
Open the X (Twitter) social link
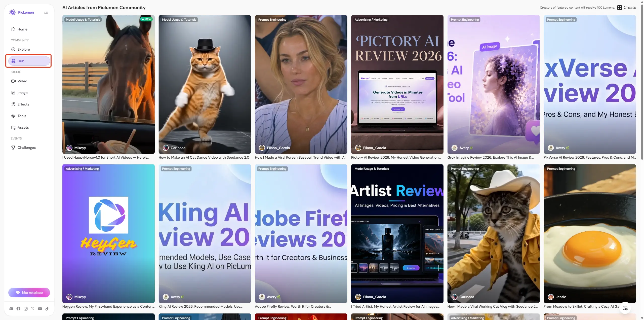click(x=33, y=309)
